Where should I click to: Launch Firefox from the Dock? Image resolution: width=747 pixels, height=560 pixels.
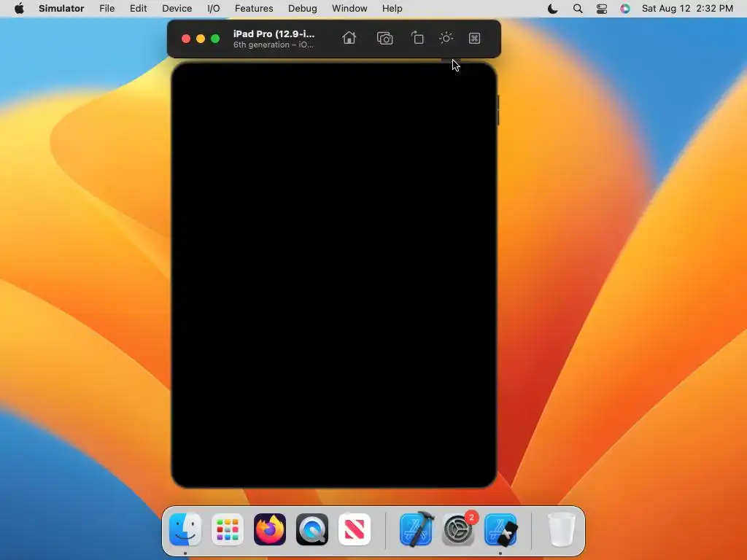[270, 529]
